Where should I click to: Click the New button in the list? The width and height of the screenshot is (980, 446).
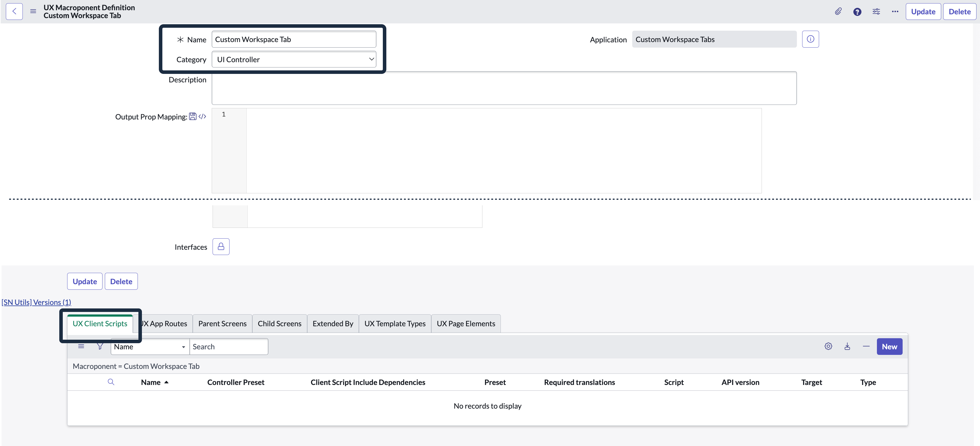[x=889, y=346]
